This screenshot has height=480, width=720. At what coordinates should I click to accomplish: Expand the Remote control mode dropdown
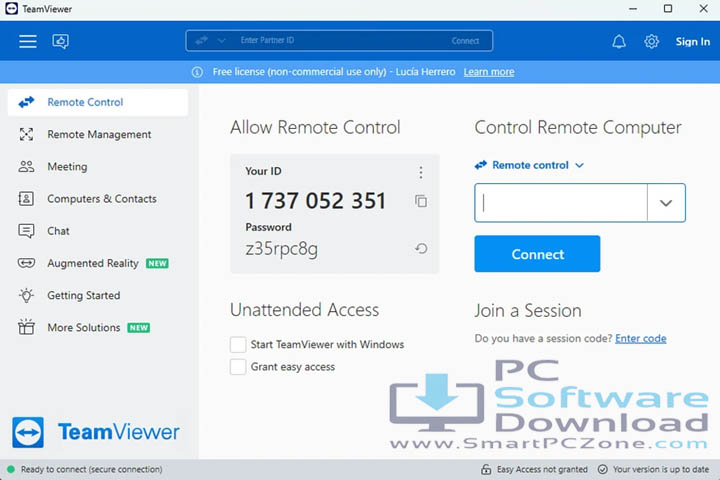coord(529,165)
